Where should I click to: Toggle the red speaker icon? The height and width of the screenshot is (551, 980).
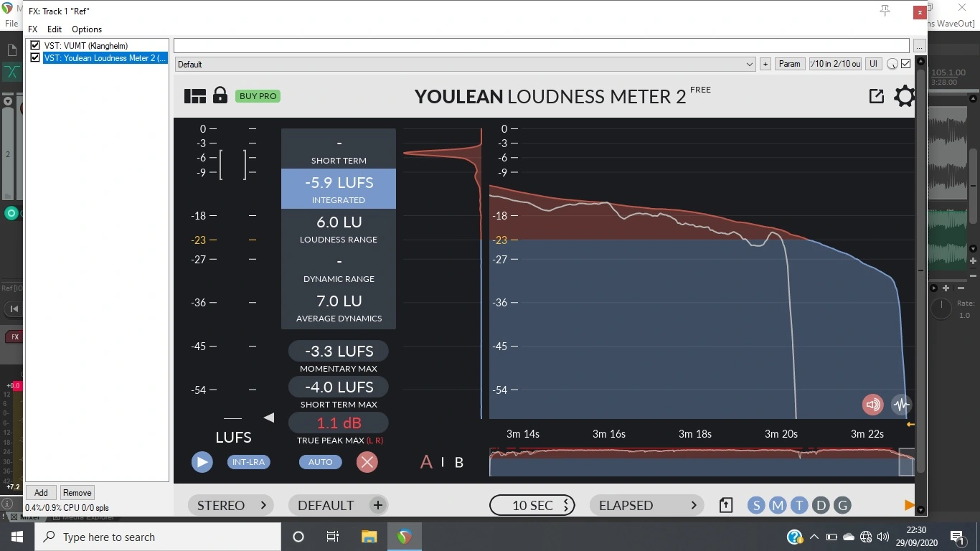click(872, 405)
